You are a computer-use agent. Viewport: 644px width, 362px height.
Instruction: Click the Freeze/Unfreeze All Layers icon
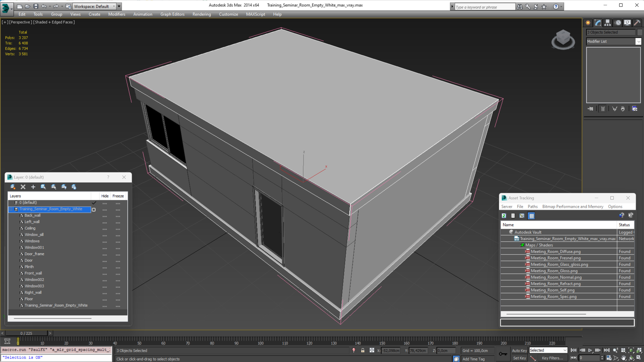tap(74, 187)
